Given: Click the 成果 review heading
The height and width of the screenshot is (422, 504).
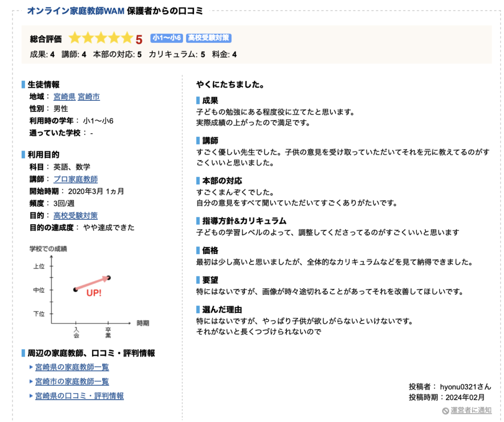Looking at the screenshot, I should click(210, 100).
